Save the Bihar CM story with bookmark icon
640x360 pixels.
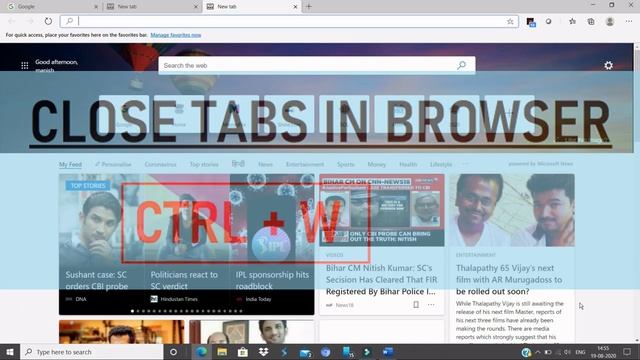point(416,304)
